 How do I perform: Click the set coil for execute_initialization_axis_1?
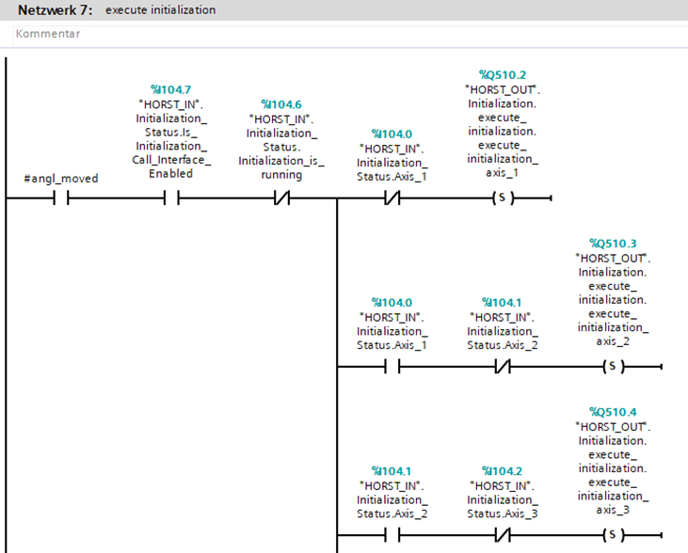tap(502, 198)
